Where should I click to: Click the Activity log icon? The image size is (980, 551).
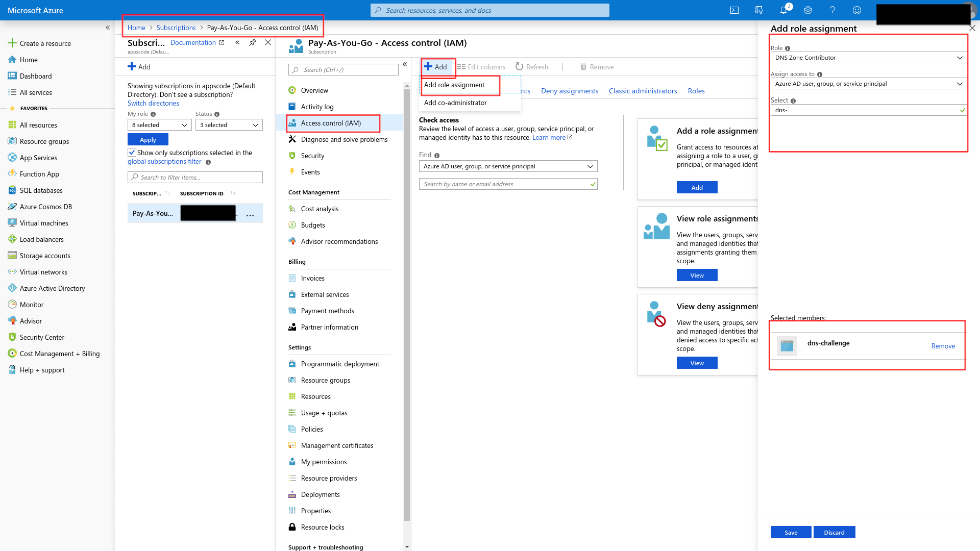click(x=293, y=106)
